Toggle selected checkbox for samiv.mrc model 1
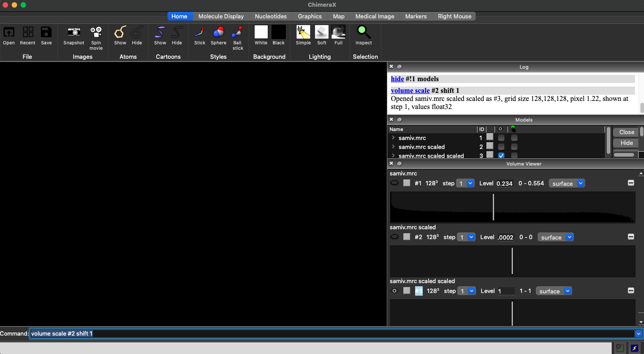Screen dimensions: 644x354 tap(514, 138)
